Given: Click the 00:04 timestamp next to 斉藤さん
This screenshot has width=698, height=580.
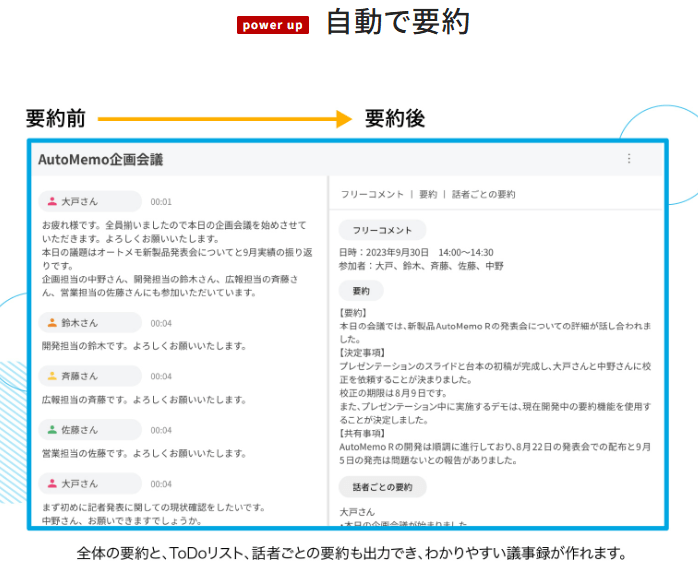Looking at the screenshot, I should point(161,377).
